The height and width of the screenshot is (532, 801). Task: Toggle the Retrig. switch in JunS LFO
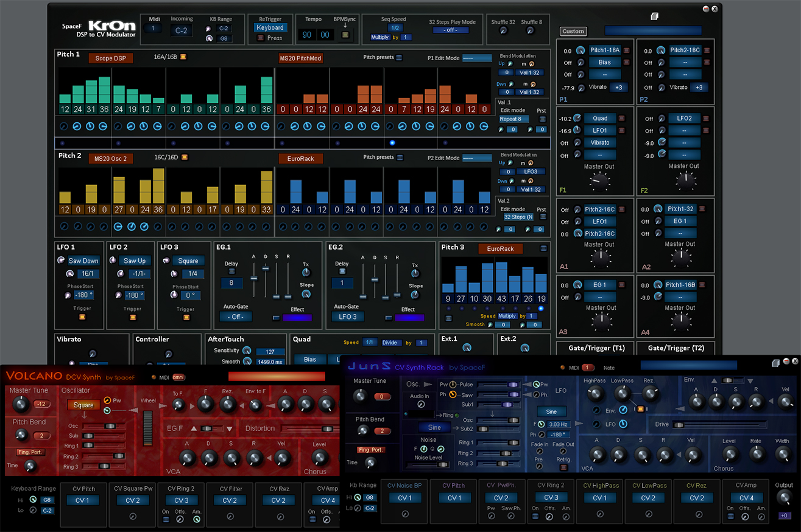[x=563, y=467]
